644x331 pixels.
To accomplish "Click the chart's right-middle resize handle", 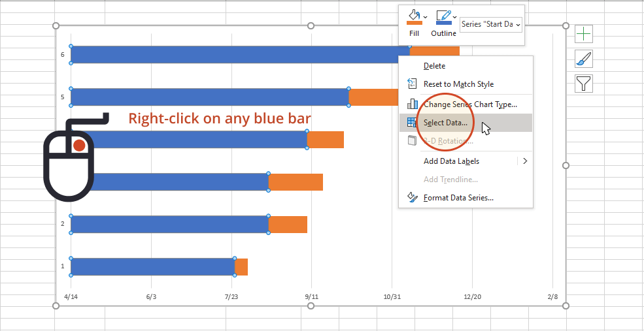I will tap(566, 165).
